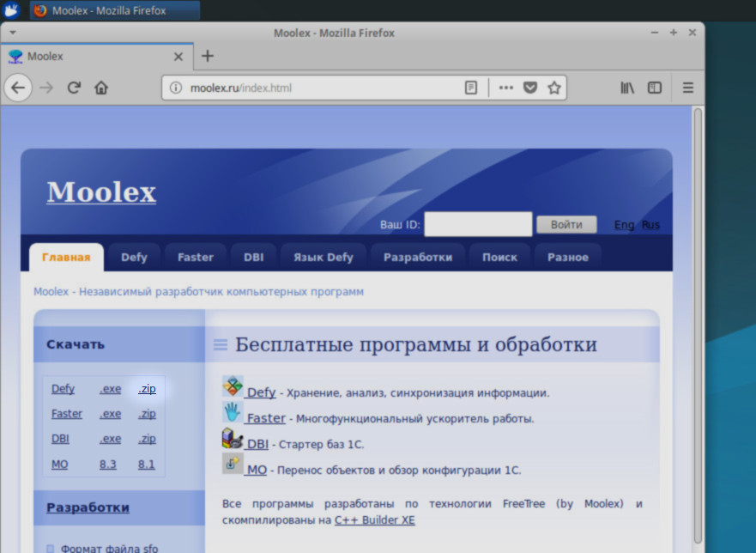Image resolution: width=756 pixels, height=553 pixels.
Task: Open Faster link in main program list
Action: 266,418
